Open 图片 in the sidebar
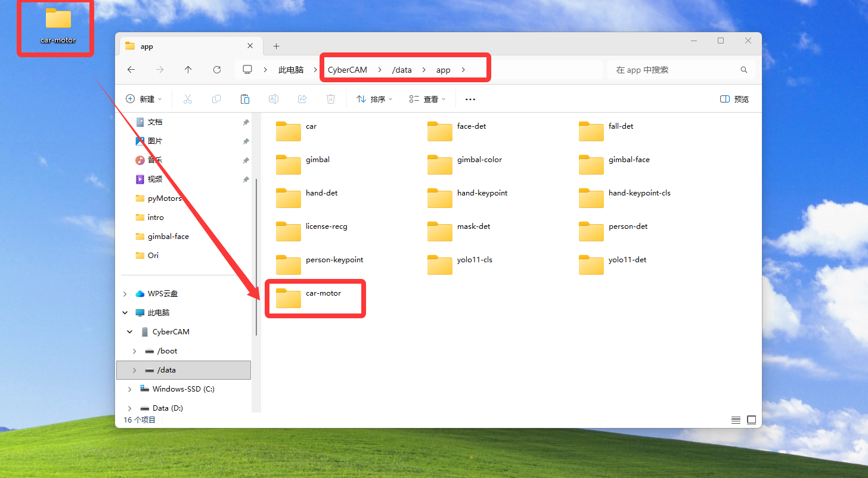This screenshot has height=478, width=868. click(x=155, y=141)
